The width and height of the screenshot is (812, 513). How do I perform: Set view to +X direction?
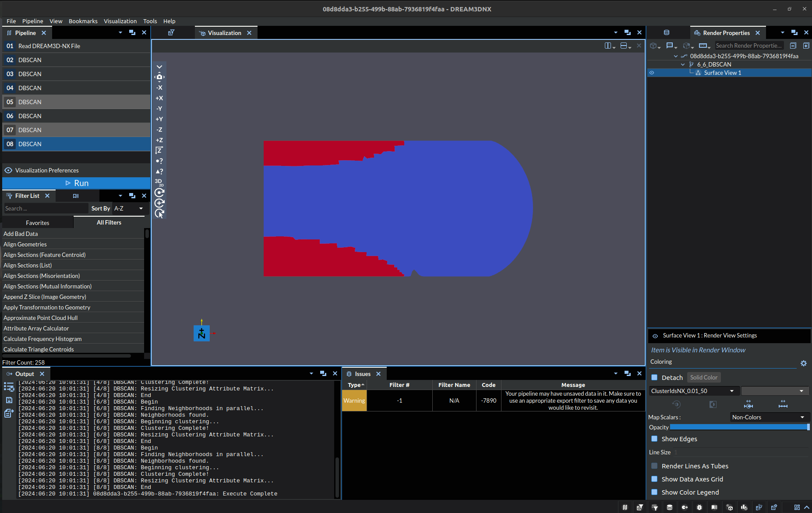pyautogui.click(x=159, y=98)
